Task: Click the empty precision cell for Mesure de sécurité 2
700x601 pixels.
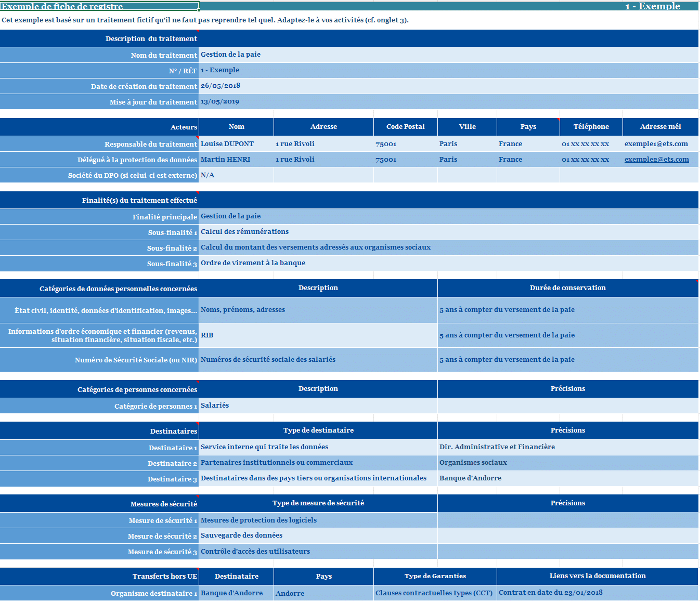Action: tap(568, 536)
